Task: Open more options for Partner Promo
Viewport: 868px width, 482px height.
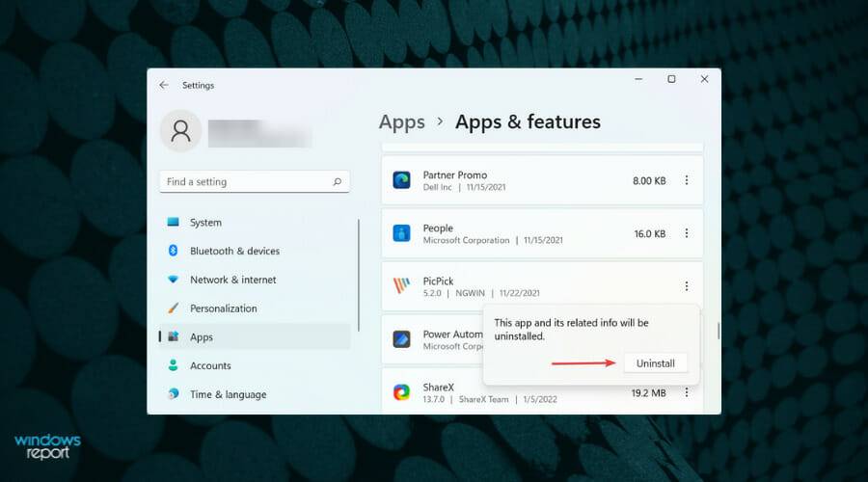Action: [x=687, y=180]
